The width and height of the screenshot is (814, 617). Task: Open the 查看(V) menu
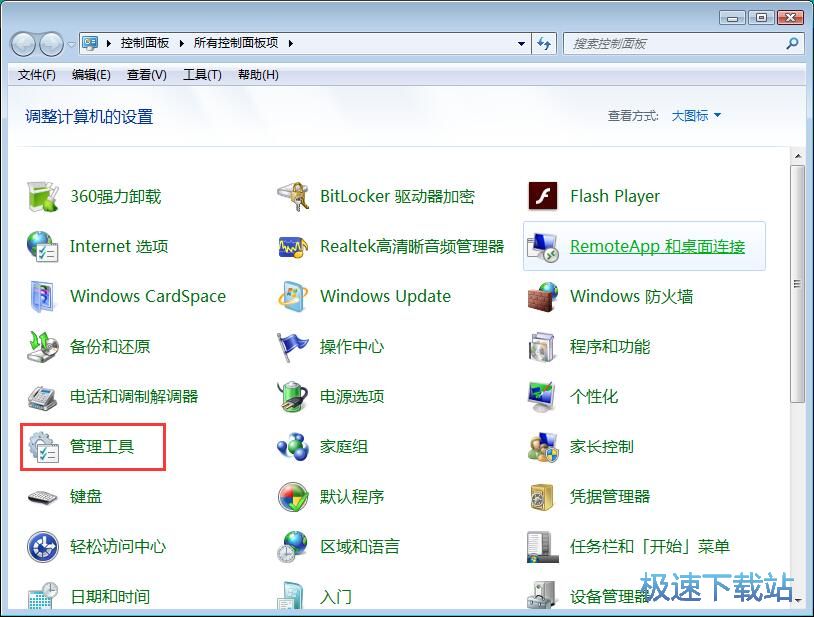click(146, 75)
